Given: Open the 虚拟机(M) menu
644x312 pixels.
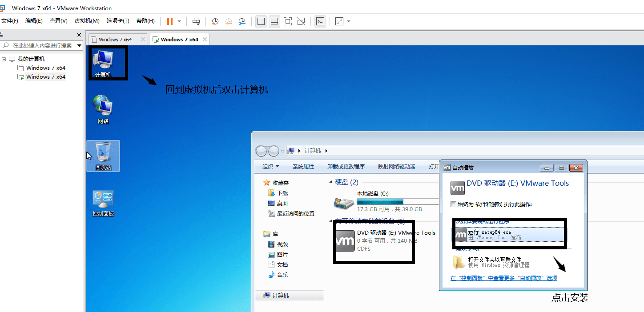Looking at the screenshot, I should pyautogui.click(x=87, y=21).
